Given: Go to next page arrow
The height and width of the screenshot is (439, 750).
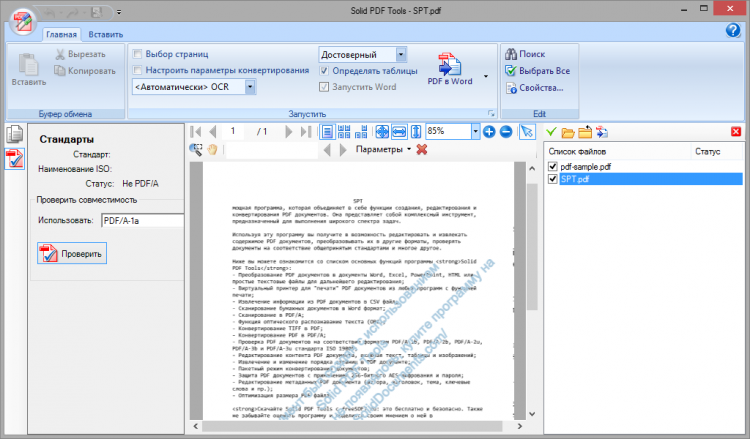Looking at the screenshot, I should pos(288,132).
